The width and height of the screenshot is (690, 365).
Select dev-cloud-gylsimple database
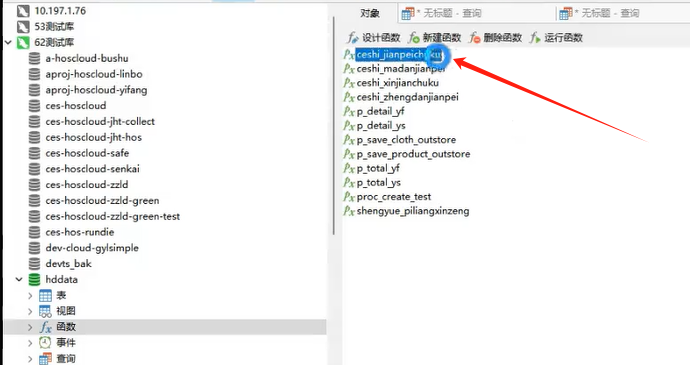click(x=92, y=248)
